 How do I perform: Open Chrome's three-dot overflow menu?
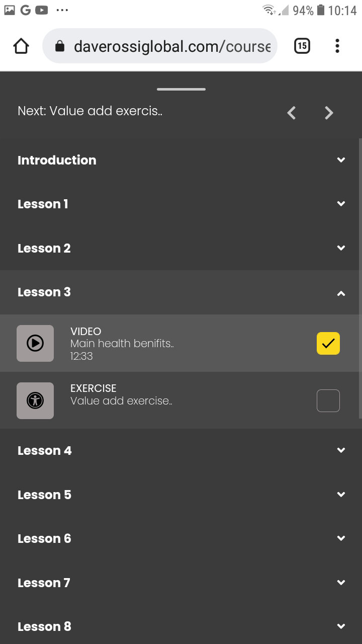coord(337,46)
